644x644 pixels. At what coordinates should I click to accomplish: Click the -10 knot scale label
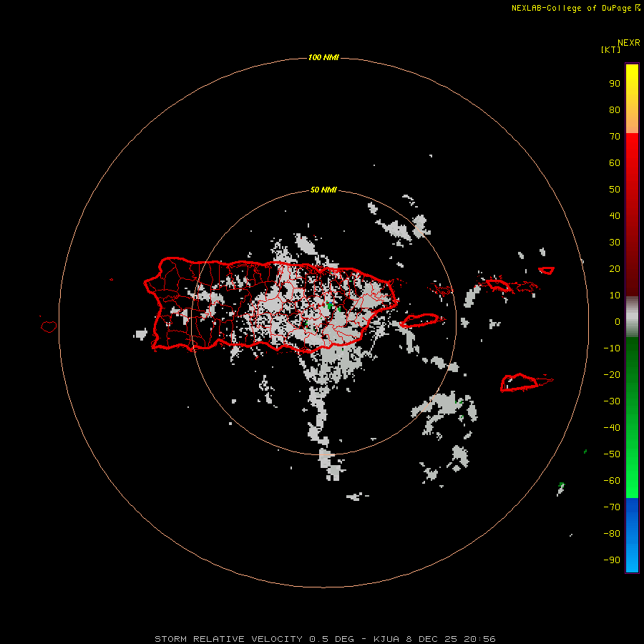coord(612,348)
